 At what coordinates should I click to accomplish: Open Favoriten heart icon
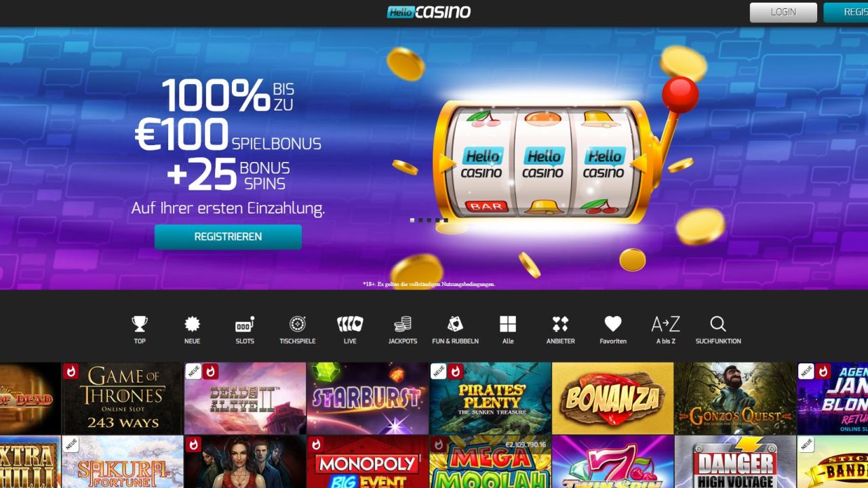point(613,324)
